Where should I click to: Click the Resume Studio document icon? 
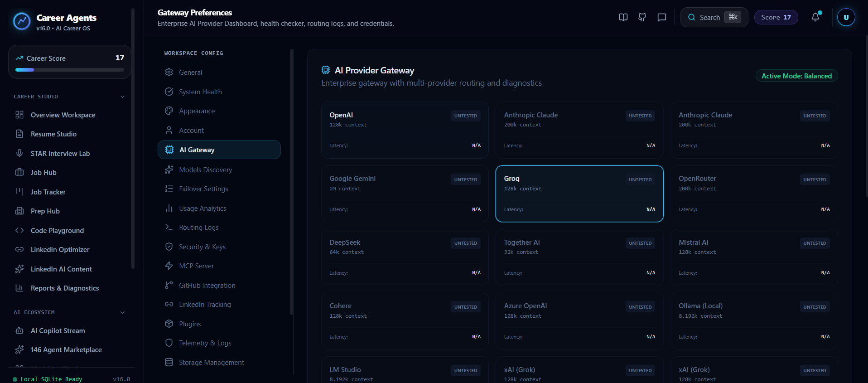(x=19, y=134)
